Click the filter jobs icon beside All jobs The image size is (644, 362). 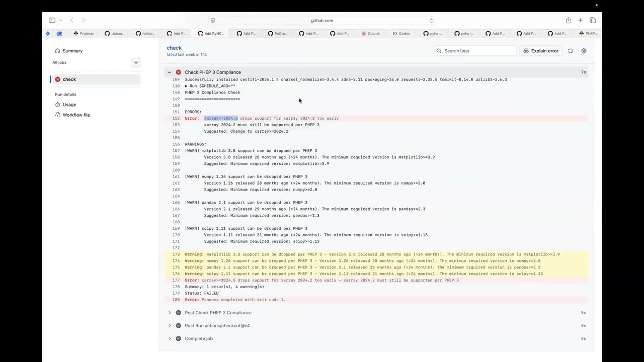click(136, 62)
